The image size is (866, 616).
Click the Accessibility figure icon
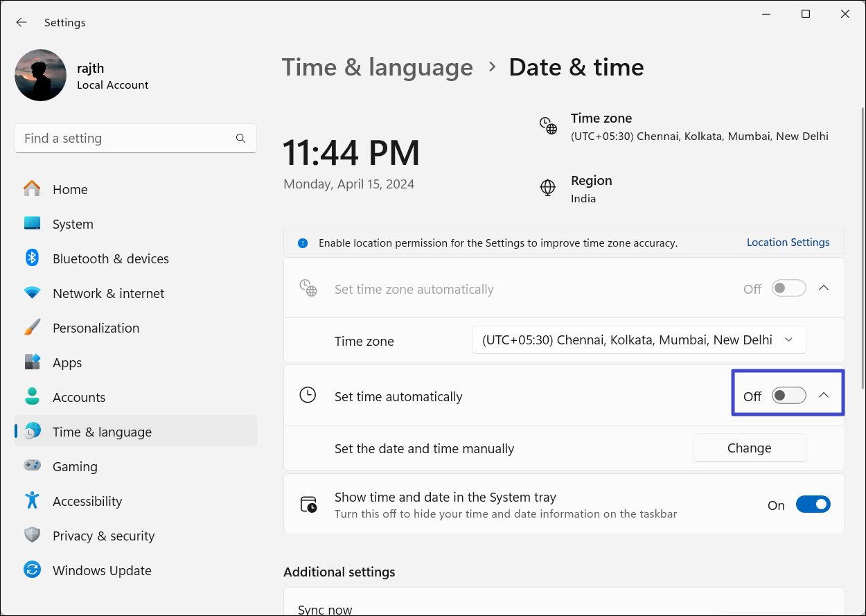32,501
